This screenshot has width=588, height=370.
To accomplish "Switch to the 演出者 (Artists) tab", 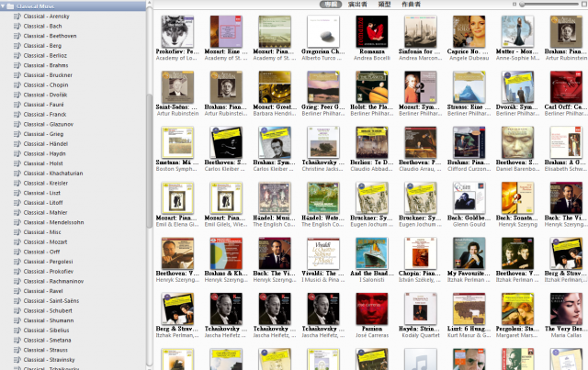I will pos(357,4).
